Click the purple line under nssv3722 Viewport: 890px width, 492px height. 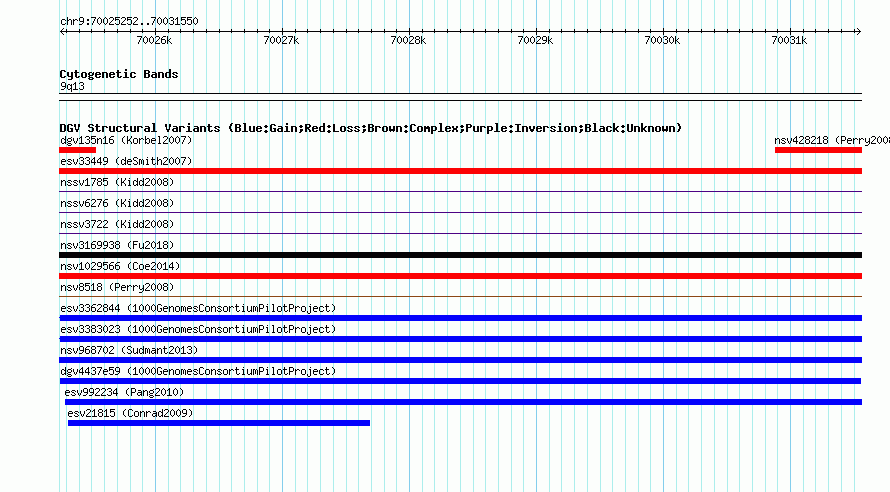(460, 234)
